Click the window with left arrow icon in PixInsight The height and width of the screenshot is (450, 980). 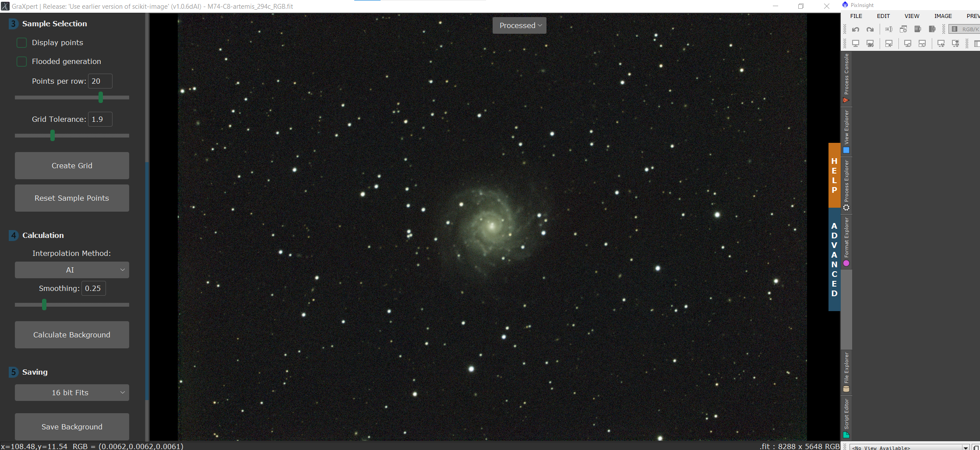coord(889,43)
